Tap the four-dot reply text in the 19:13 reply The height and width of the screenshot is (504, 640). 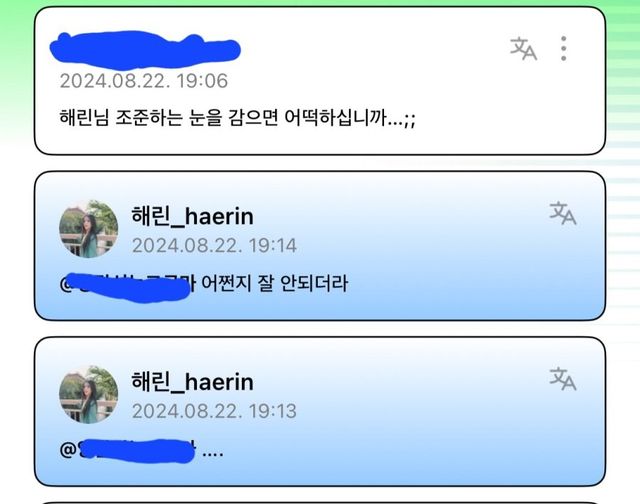tap(213, 453)
